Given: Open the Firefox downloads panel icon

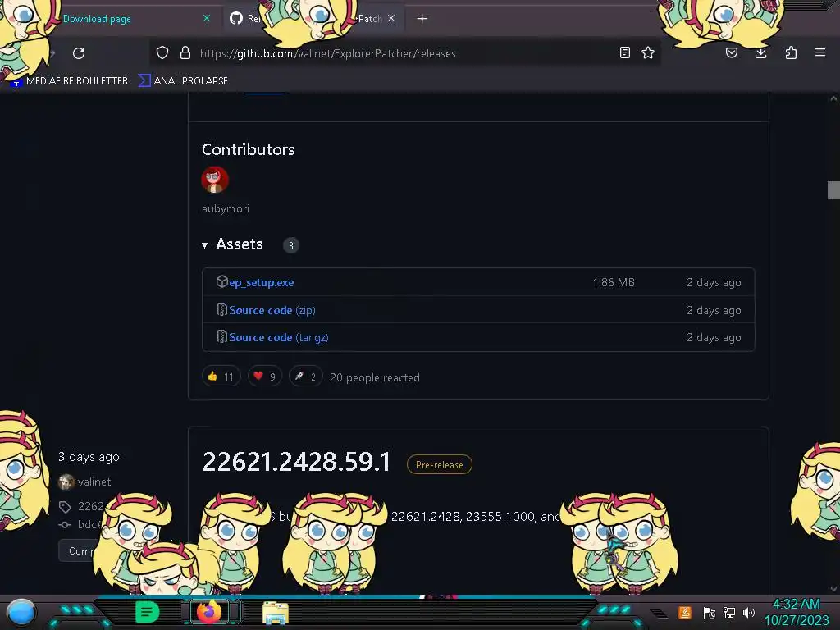Looking at the screenshot, I should [760, 52].
